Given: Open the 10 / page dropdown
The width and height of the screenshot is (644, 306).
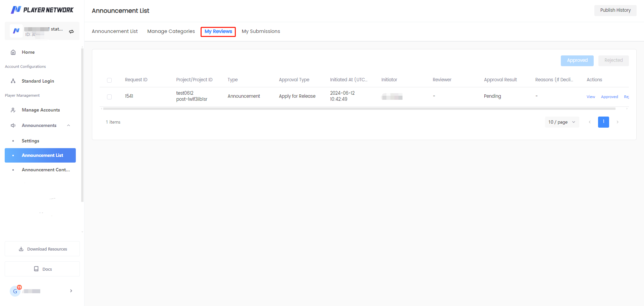Looking at the screenshot, I should pyautogui.click(x=561, y=122).
